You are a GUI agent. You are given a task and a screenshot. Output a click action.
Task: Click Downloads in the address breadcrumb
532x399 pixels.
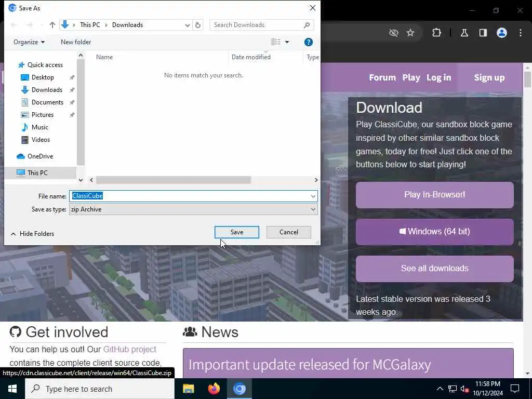(128, 25)
